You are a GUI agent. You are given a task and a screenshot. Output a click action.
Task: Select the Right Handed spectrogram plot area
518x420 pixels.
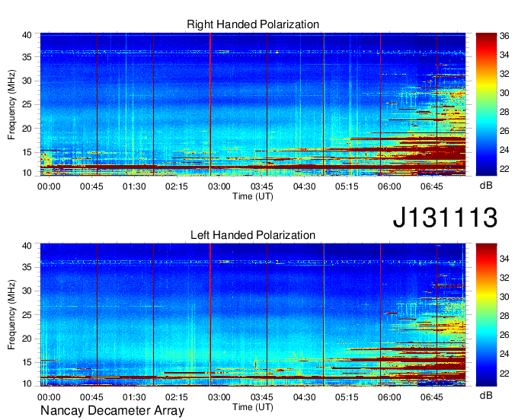[x=253, y=104]
